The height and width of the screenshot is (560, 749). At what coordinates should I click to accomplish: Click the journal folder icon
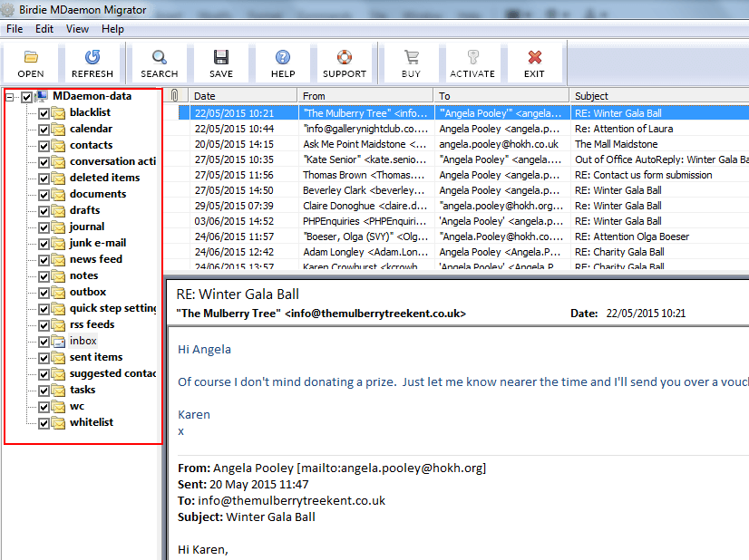pos(58,227)
